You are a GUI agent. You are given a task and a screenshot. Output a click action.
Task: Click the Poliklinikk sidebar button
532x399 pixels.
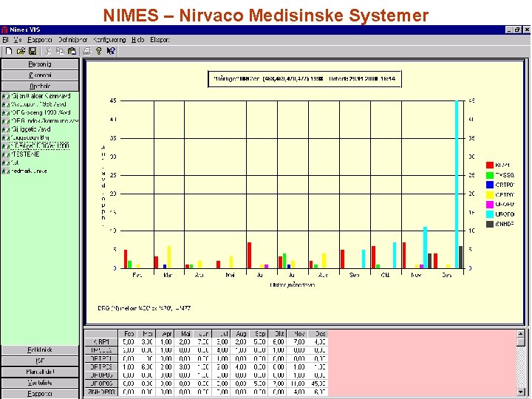tap(40, 349)
